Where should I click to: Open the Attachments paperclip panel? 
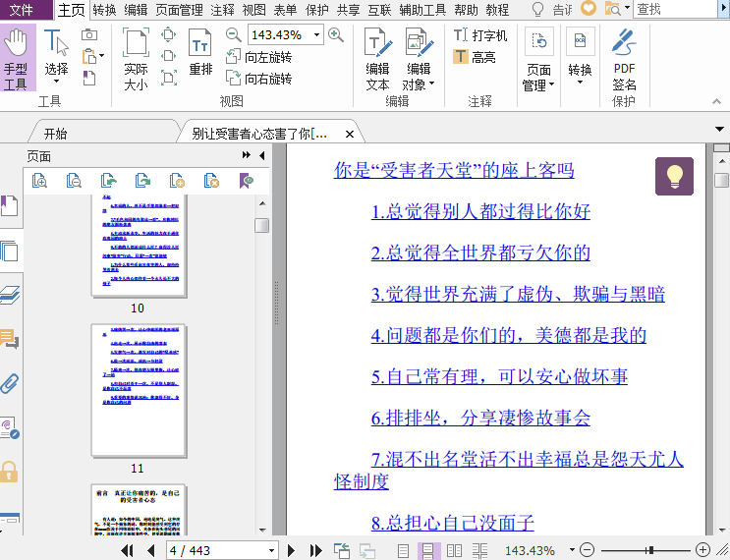pyautogui.click(x=9, y=383)
